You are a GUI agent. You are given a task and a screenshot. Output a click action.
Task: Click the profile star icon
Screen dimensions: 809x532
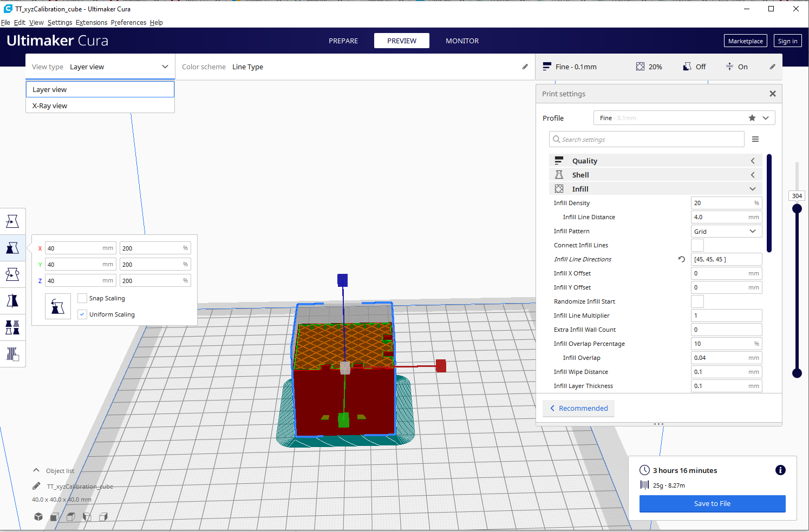point(752,118)
